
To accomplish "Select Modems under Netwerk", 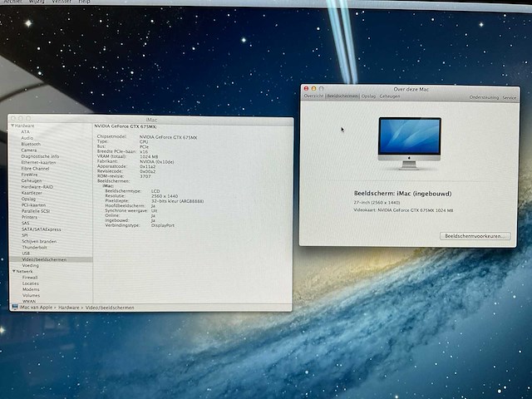I will tap(32, 289).
